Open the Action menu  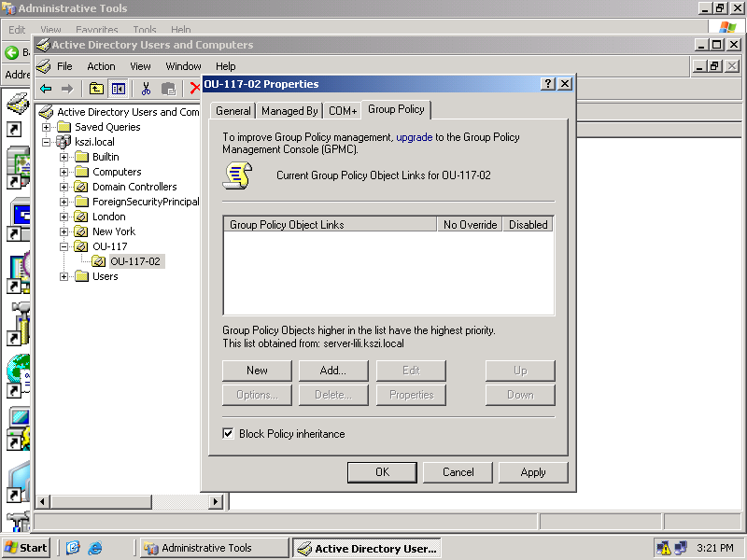[x=101, y=66]
